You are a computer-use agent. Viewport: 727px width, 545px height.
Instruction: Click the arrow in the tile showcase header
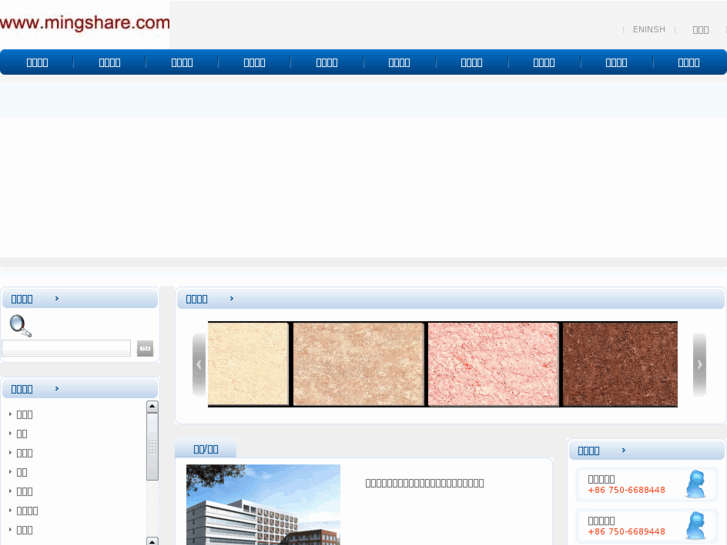232,298
